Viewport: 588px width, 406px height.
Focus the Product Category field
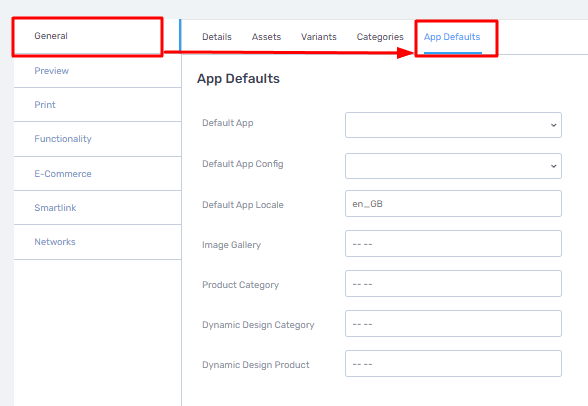click(x=453, y=283)
